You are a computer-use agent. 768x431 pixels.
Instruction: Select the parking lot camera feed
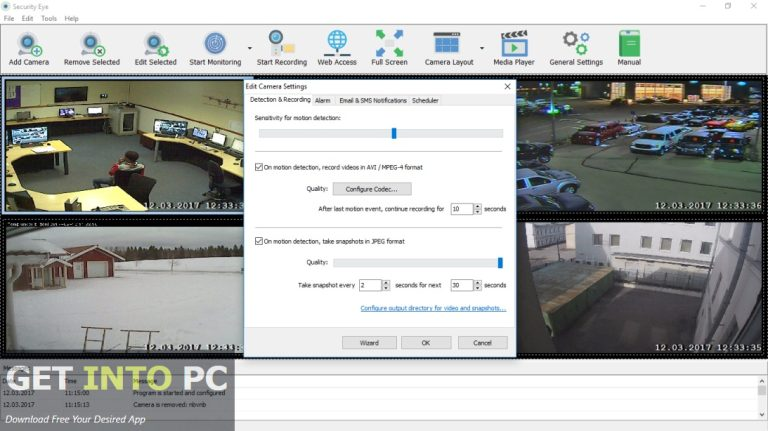[640, 144]
